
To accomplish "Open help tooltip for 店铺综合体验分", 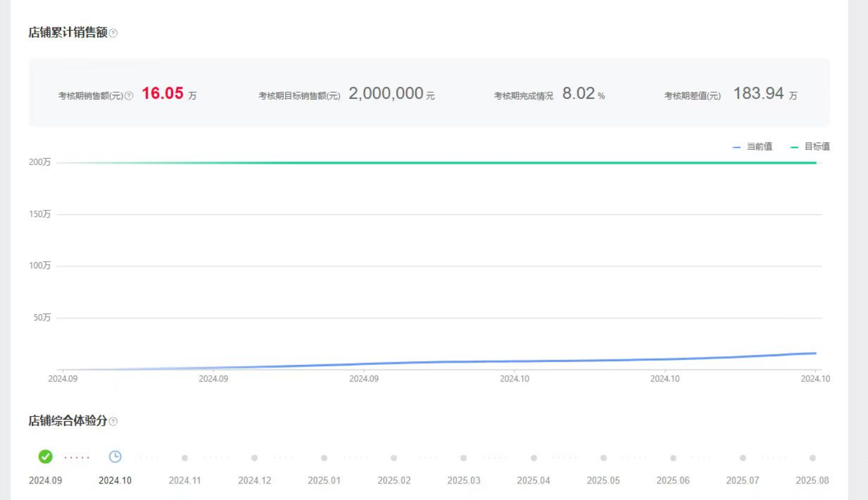I will 113,421.
